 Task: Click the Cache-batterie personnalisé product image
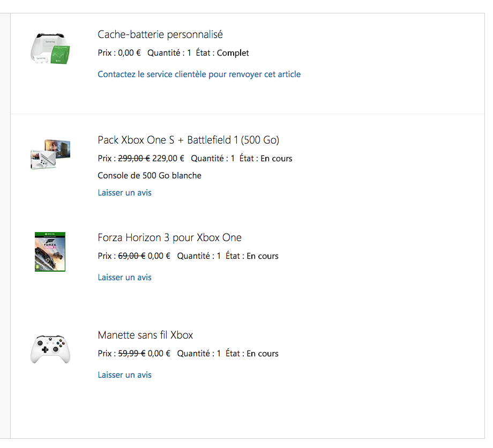50,51
